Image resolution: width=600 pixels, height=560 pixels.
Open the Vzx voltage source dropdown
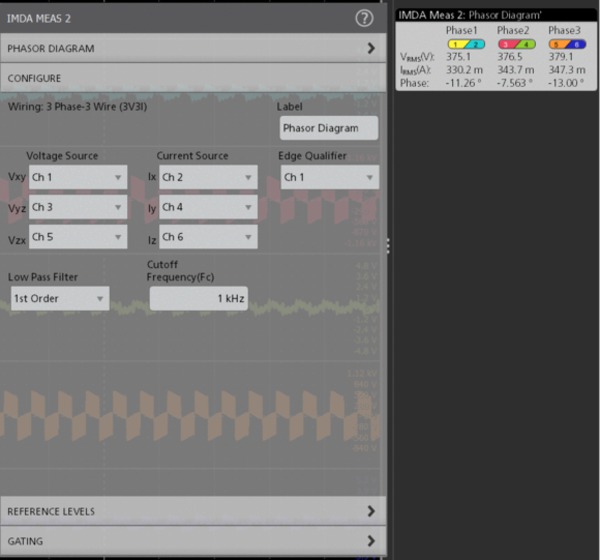coord(78,237)
